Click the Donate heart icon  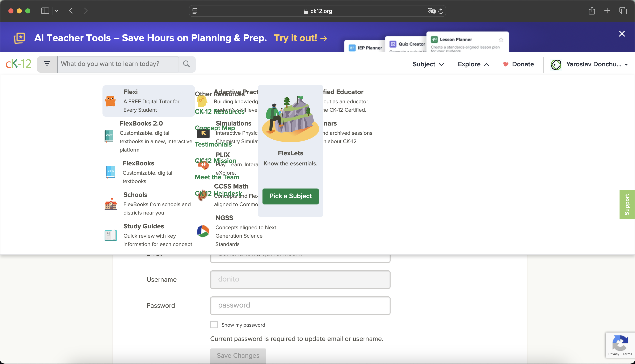pos(505,64)
